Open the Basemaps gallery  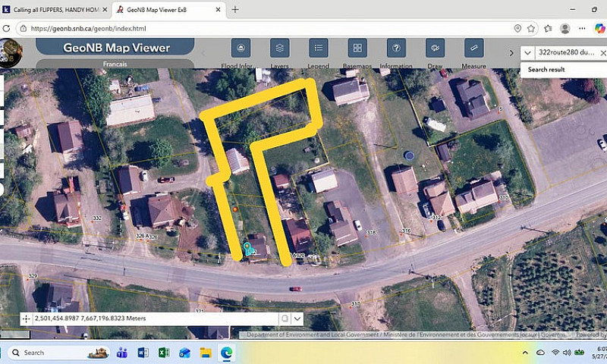357,48
